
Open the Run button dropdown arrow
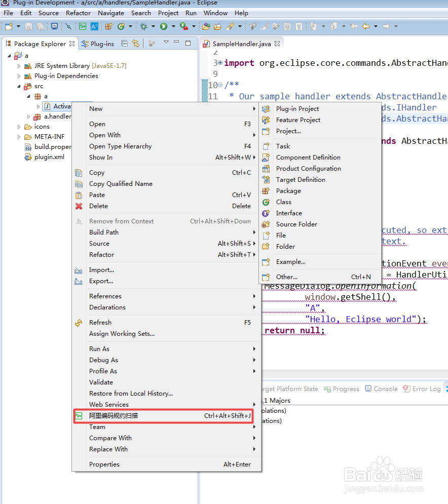(x=173, y=26)
